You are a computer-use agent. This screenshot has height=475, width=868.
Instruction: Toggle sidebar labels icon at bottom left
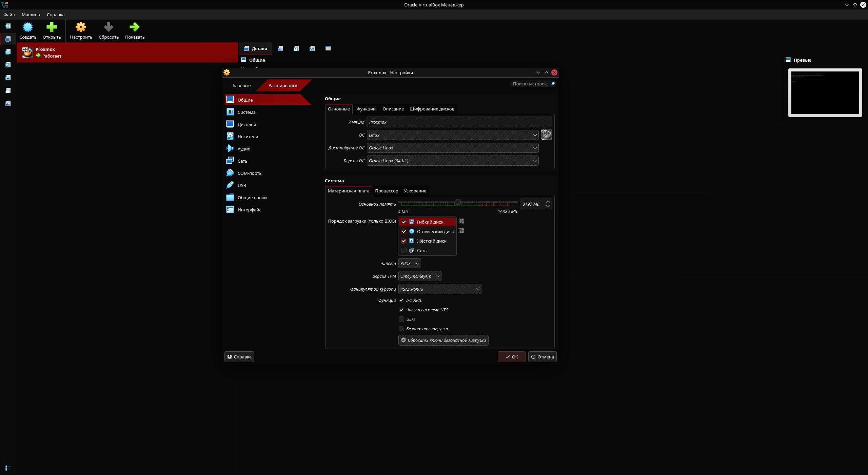(8, 468)
